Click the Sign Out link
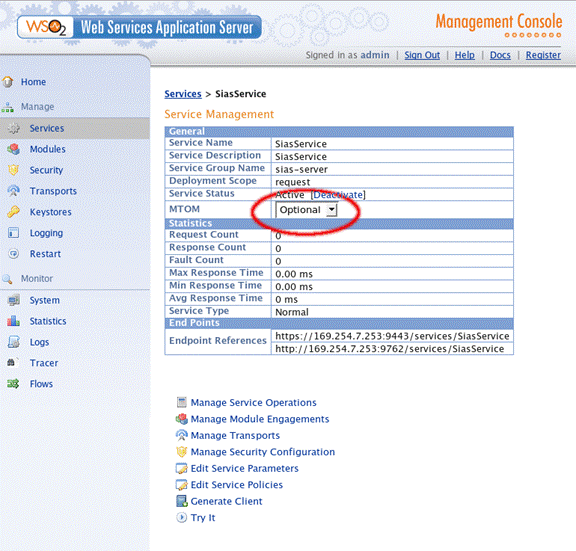This screenshot has height=551, width=576. (422, 55)
